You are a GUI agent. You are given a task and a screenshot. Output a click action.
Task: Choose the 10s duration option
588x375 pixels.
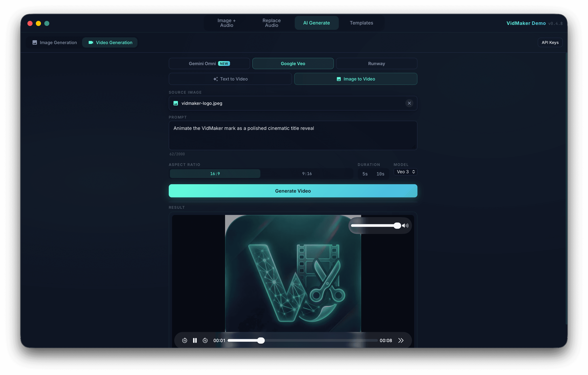coord(380,174)
